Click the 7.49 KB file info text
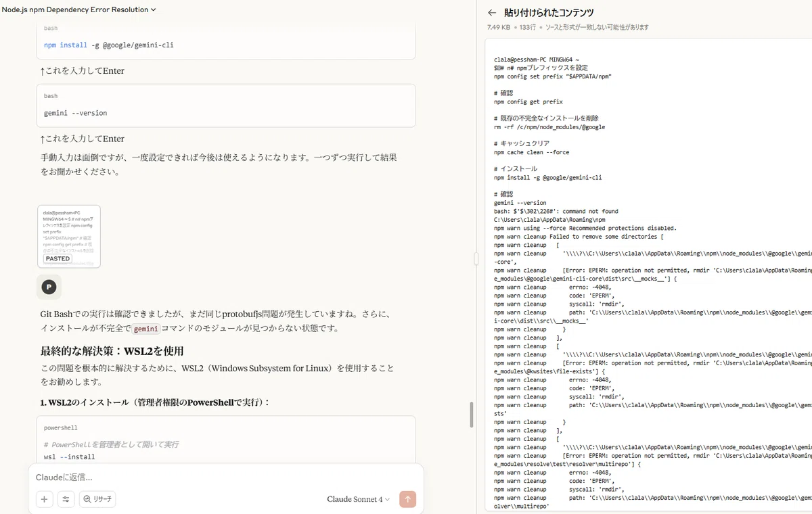Viewport: 812px width, 514px height. pyautogui.click(x=500, y=27)
